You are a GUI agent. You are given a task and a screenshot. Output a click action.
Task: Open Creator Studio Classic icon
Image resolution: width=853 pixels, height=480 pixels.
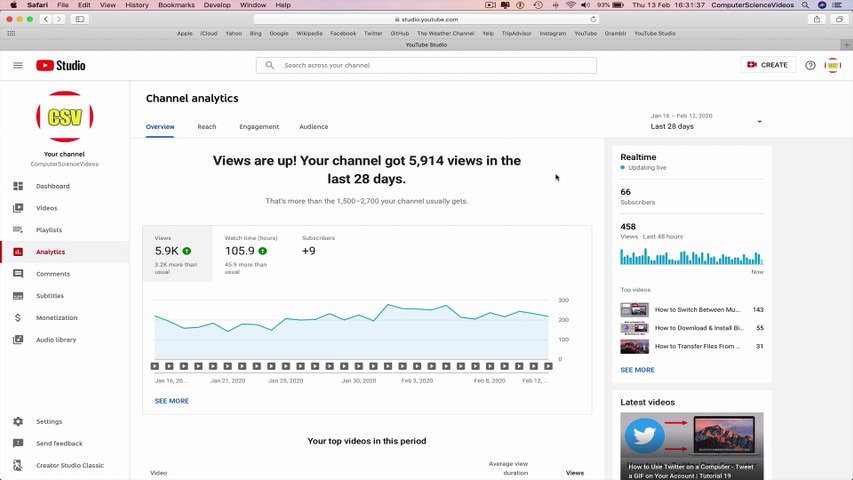pos(18,465)
